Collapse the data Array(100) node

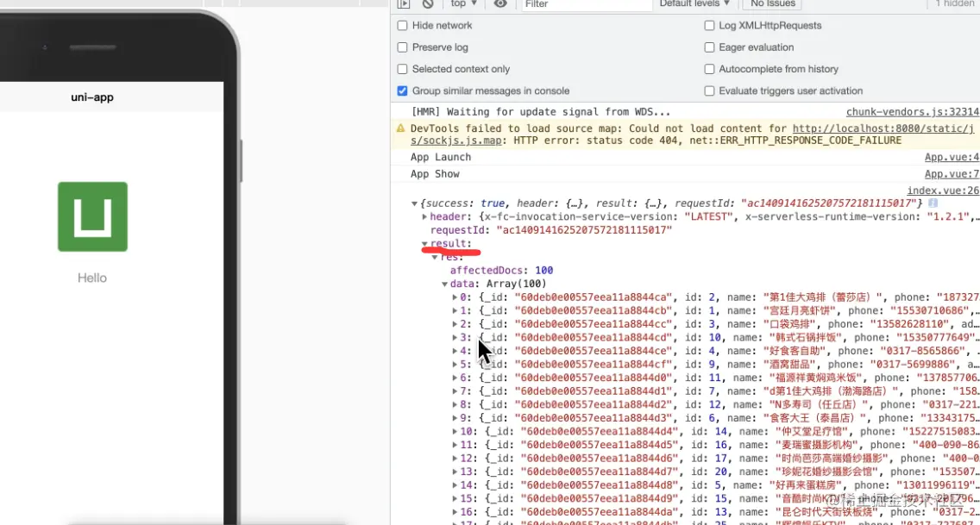444,284
